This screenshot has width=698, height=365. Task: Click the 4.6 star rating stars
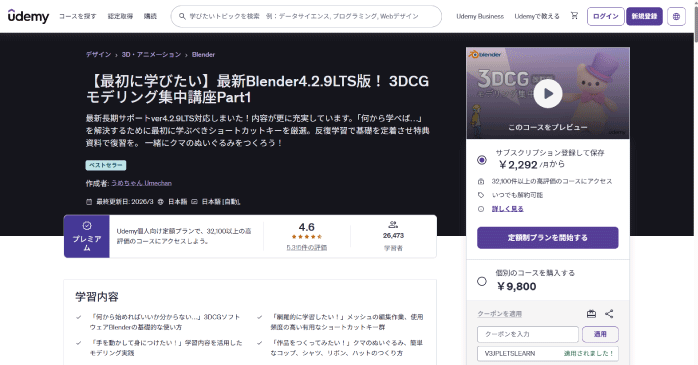tap(307, 237)
